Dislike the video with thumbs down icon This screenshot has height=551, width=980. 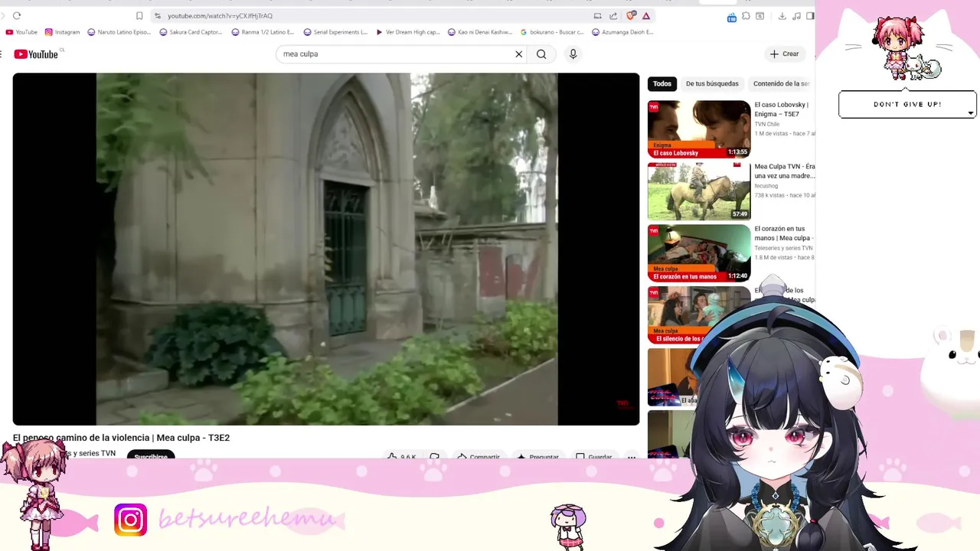435,456
